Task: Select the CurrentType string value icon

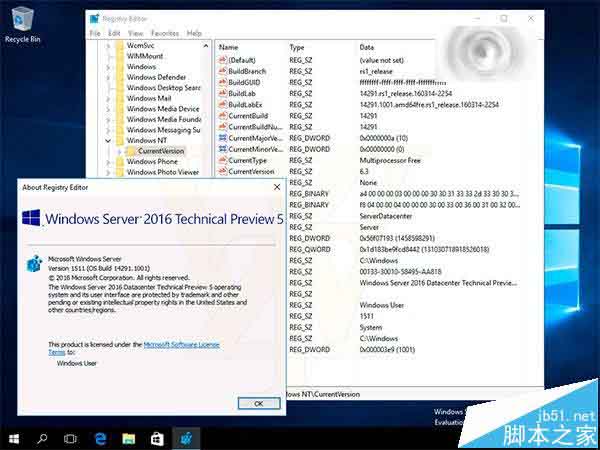Action: point(222,160)
